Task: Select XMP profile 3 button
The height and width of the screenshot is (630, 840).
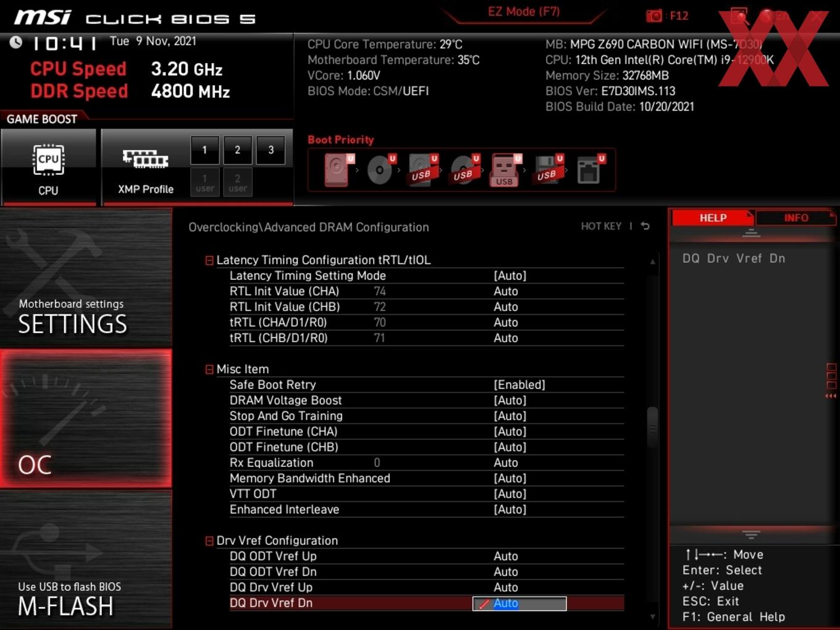Action: coord(271,149)
